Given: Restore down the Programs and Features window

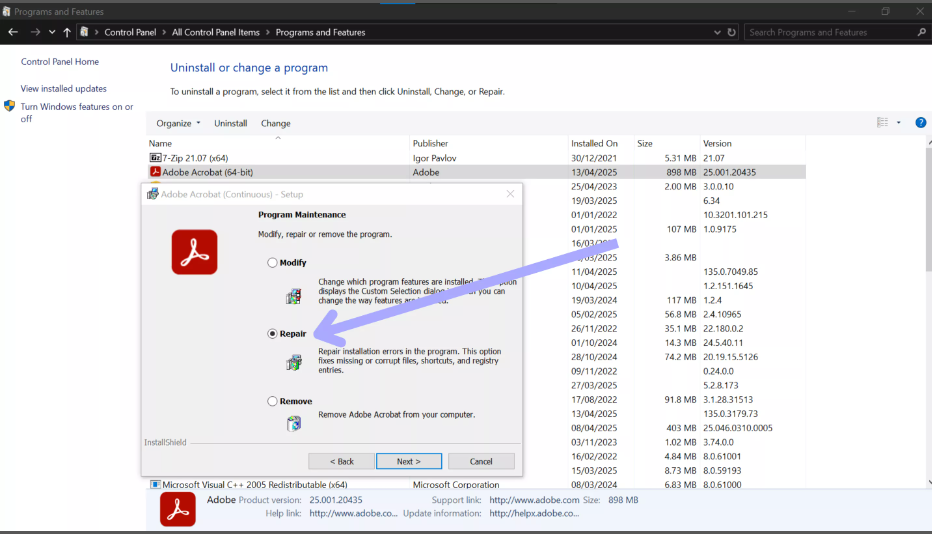Looking at the screenshot, I should (x=885, y=11).
